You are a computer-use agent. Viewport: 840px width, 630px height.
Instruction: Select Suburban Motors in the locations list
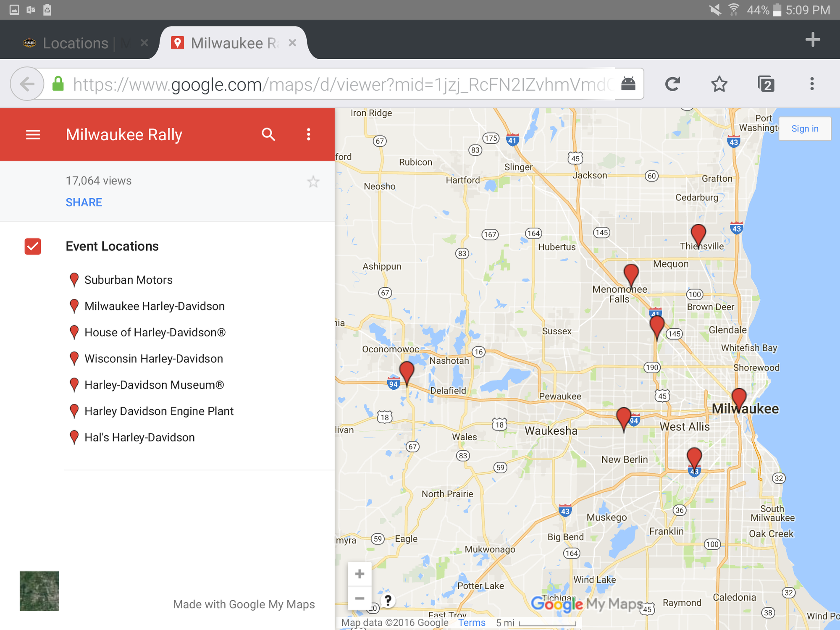pos(128,280)
